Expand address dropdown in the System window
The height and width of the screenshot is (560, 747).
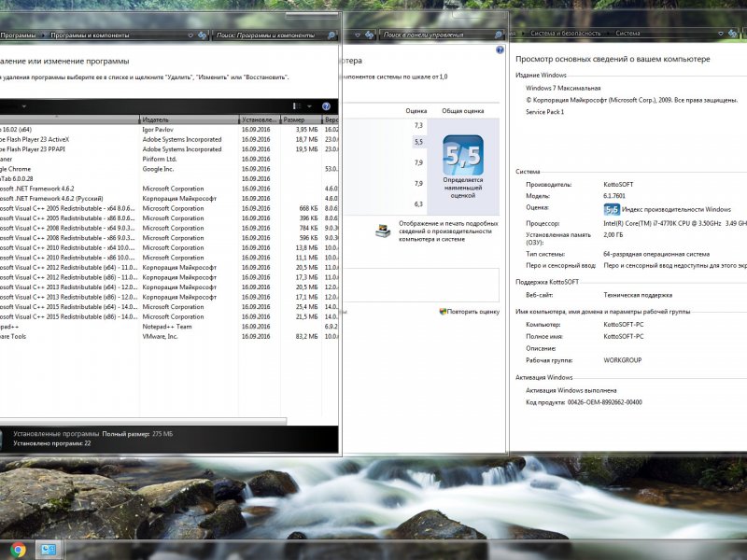coord(721,34)
